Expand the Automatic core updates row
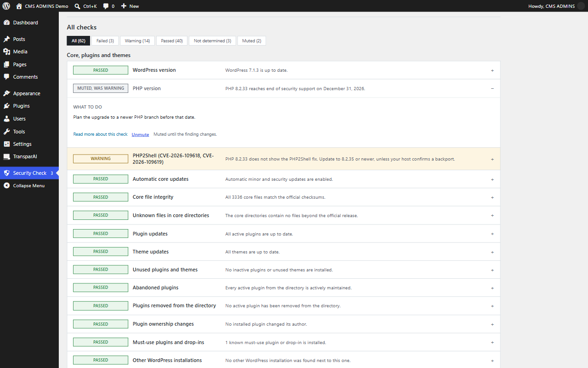The image size is (588, 368). (x=492, y=179)
